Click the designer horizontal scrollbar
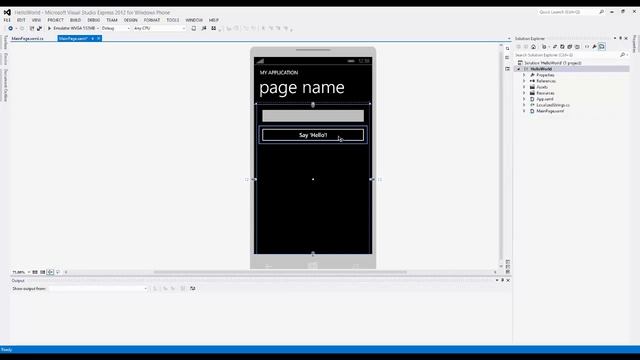 [280, 272]
